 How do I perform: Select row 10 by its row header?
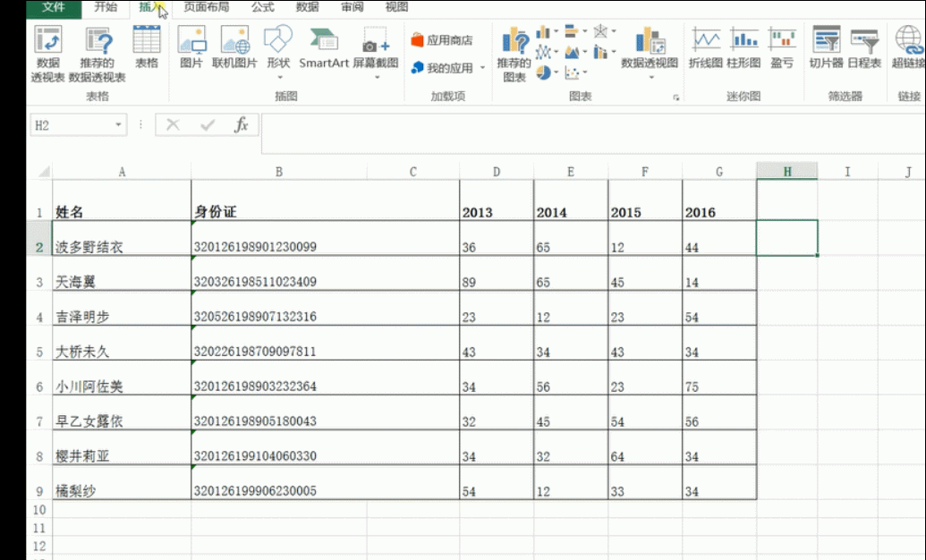pyautogui.click(x=39, y=509)
